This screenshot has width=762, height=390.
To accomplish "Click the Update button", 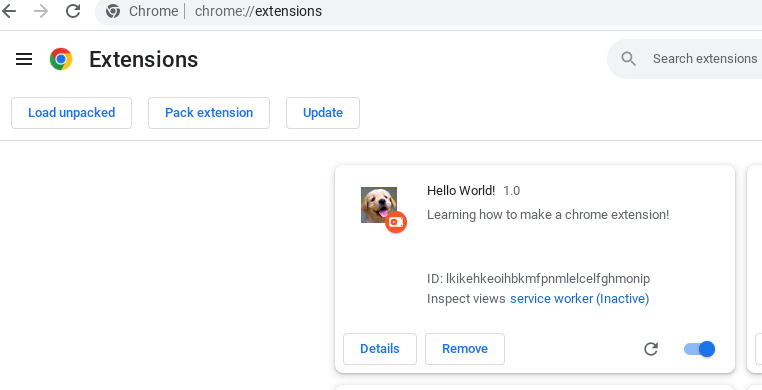I will point(323,113).
